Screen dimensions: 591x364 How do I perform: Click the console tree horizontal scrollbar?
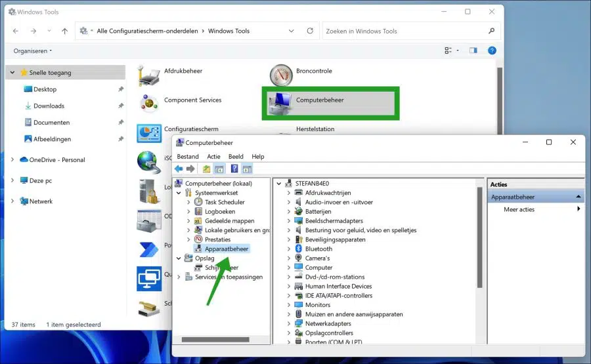pos(215,340)
